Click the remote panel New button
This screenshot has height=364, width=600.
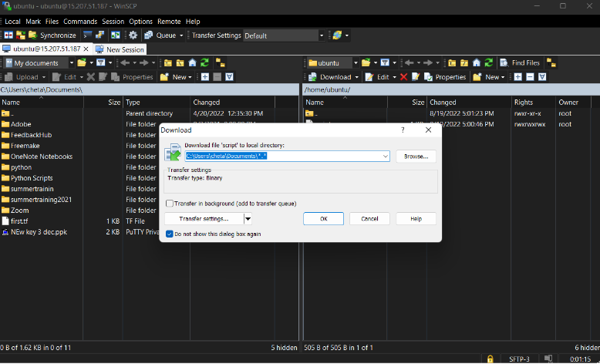489,77
